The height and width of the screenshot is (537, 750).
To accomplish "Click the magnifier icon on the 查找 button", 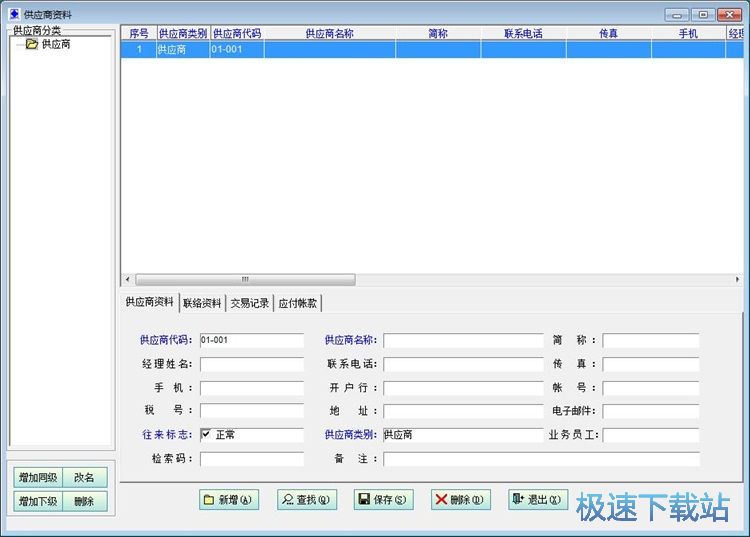I will pos(287,500).
